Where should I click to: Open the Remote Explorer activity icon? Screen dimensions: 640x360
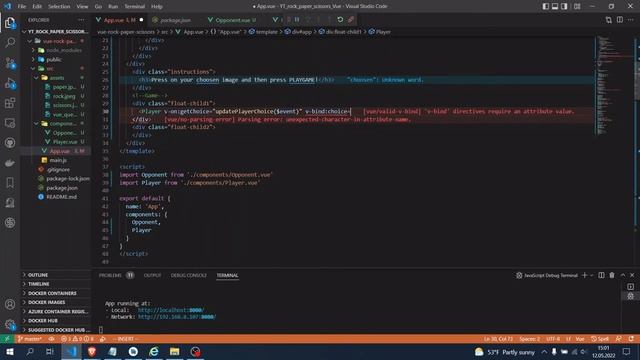coord(10,123)
